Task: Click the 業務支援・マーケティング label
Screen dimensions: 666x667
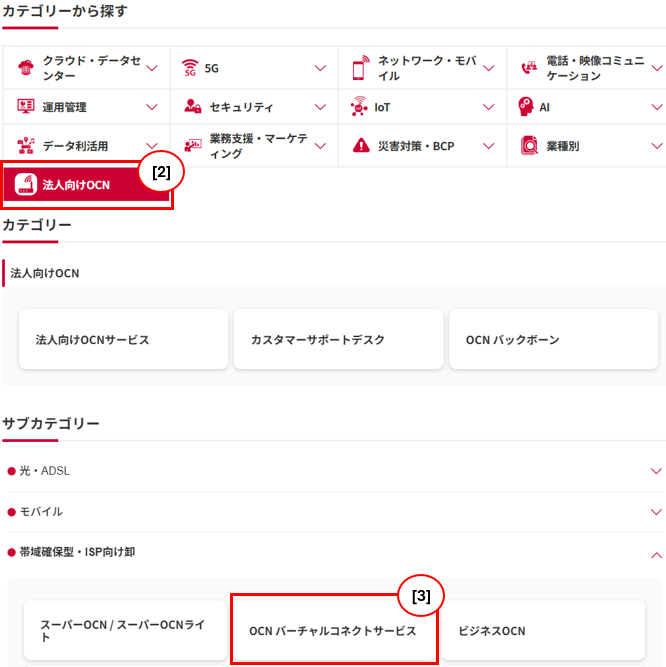Action: click(259, 146)
